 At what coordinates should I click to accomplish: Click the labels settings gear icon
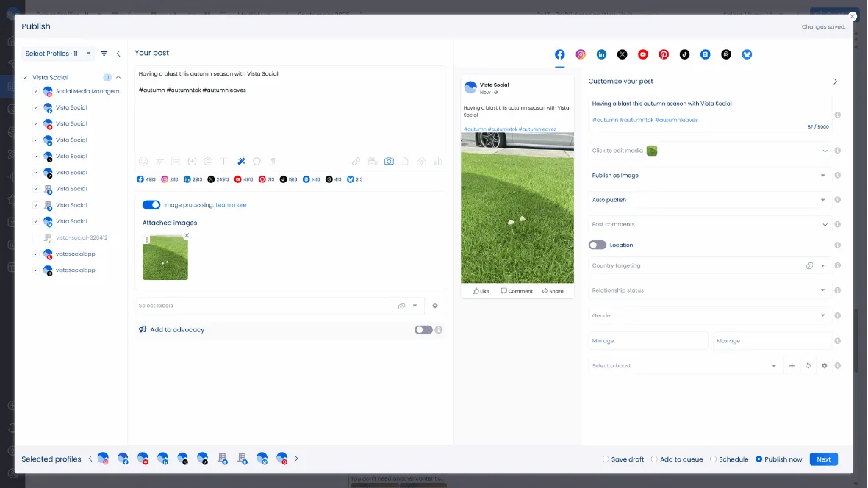(435, 305)
